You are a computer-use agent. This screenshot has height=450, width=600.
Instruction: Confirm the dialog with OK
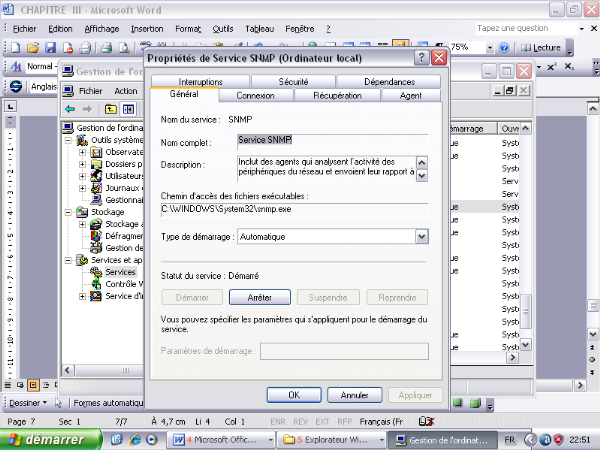[294, 395]
